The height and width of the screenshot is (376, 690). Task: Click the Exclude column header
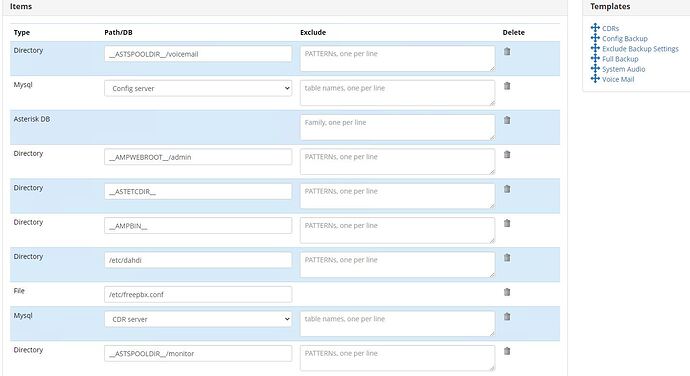(x=313, y=32)
